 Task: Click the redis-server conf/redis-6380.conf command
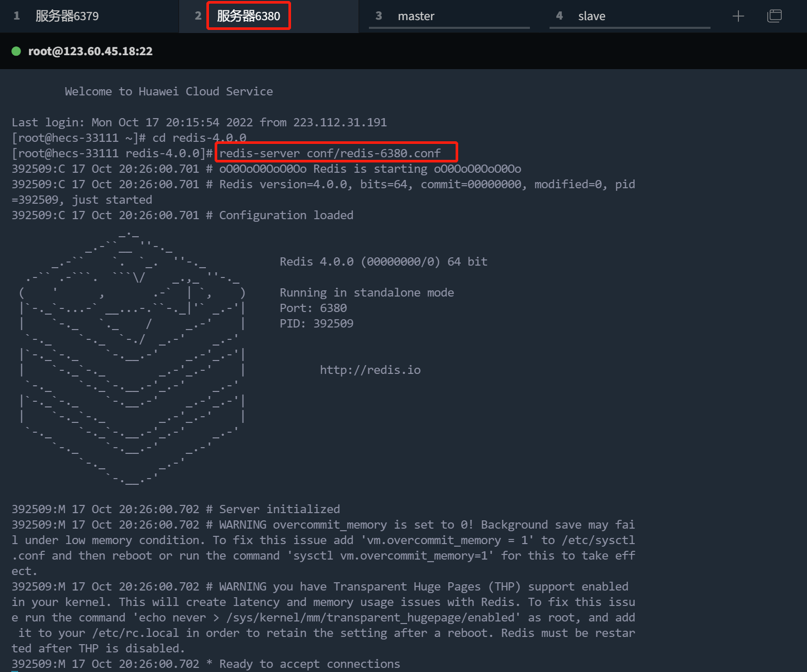point(330,153)
